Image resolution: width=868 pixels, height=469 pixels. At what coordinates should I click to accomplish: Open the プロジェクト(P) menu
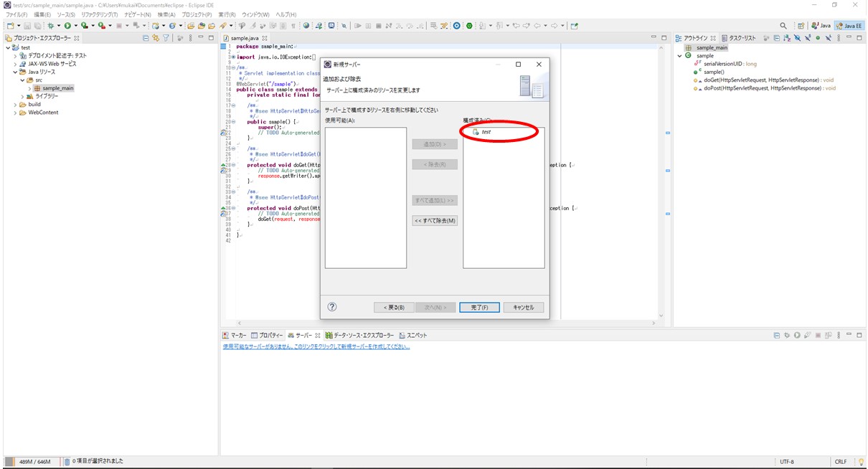197,14
